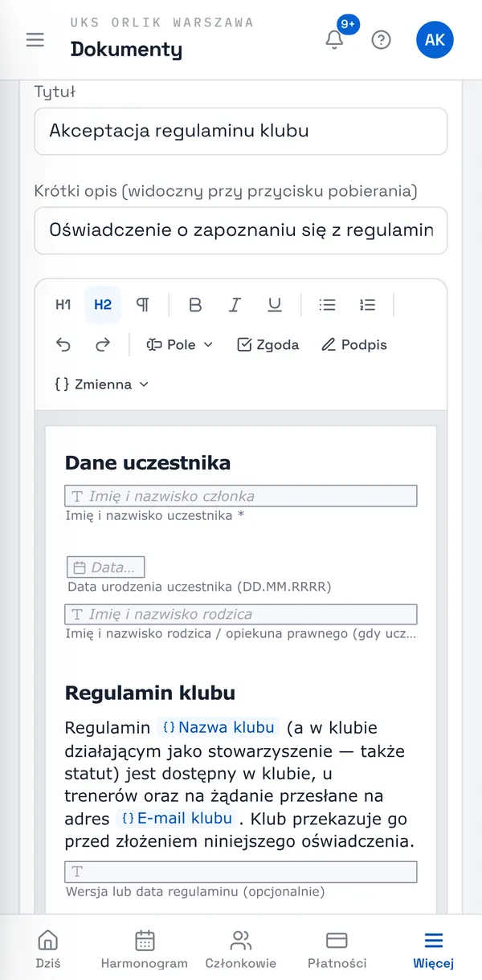The width and height of the screenshot is (482, 980).
Task: Click the label Imię i nazwisko uczestnika *
Action: point(155,515)
